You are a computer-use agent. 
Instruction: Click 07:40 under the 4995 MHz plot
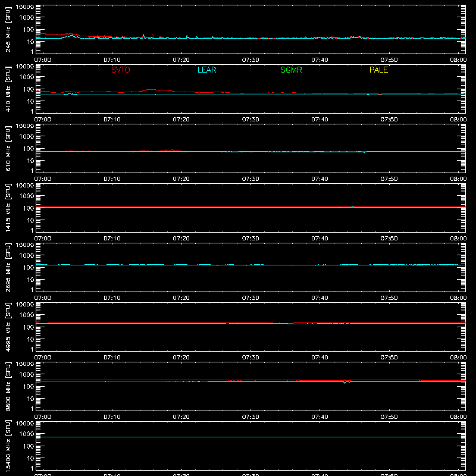[x=320, y=358]
